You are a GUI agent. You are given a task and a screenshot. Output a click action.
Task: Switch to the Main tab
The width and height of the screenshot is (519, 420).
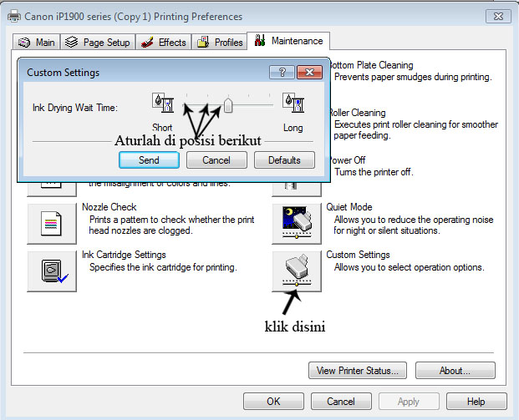(37, 42)
